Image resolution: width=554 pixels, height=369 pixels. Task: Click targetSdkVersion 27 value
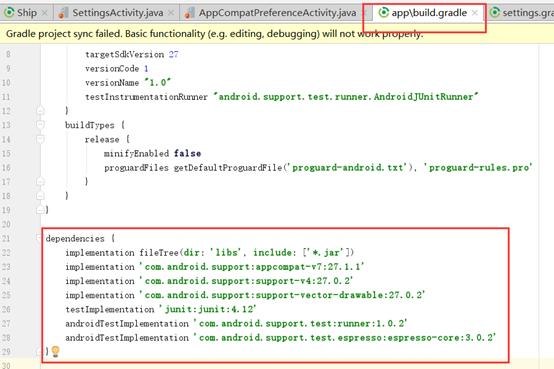tap(173, 54)
